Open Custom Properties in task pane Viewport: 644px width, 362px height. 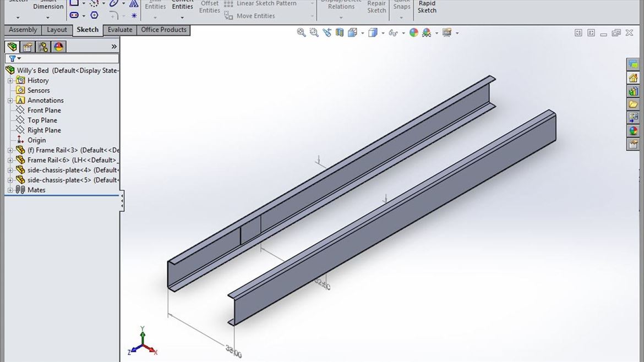tap(633, 144)
